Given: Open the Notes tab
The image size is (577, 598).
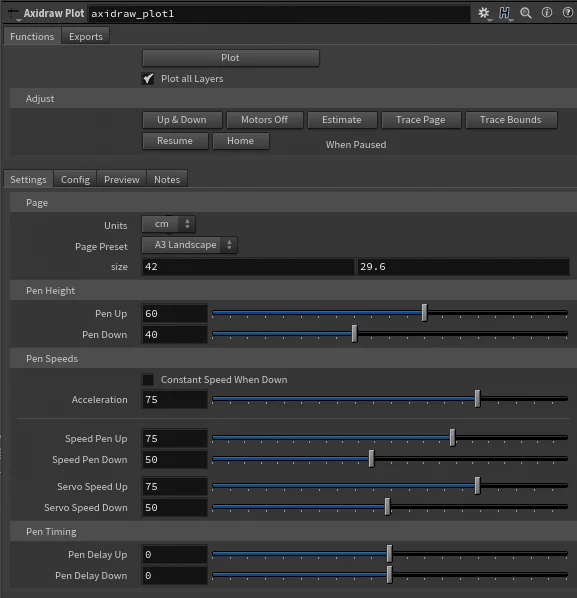Looking at the screenshot, I should coord(167,179).
